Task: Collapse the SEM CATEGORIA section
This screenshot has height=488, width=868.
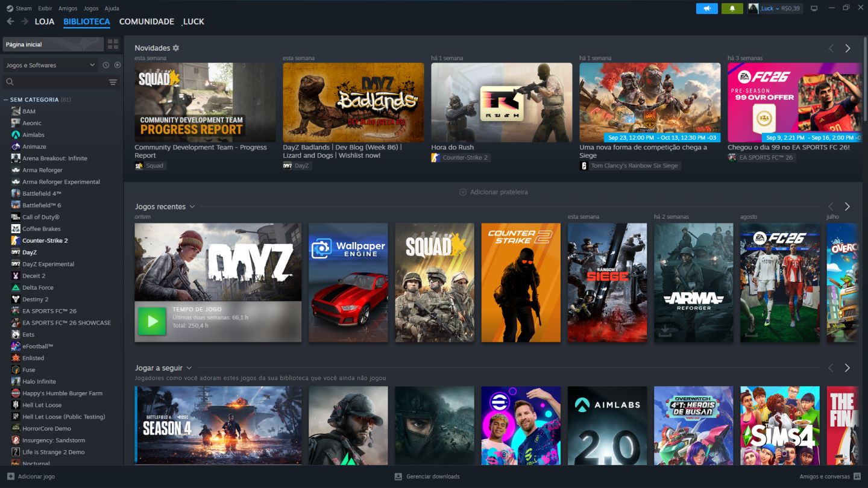Action: pos(6,100)
